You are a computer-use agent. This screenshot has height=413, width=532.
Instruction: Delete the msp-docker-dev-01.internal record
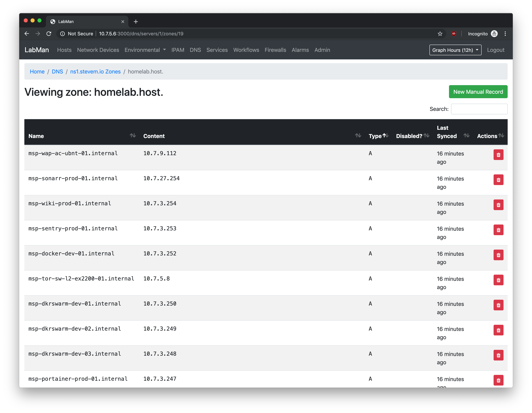pos(498,255)
